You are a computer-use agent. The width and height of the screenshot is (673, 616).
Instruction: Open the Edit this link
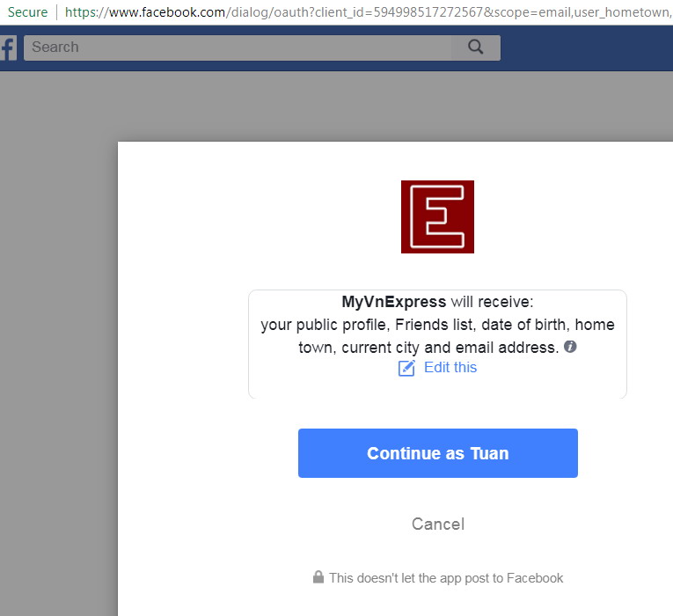(x=450, y=368)
